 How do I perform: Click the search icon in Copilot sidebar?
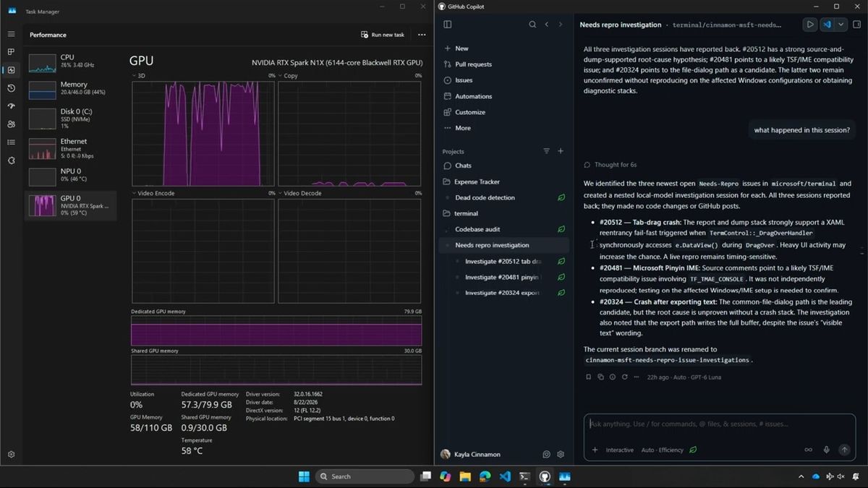click(x=532, y=25)
